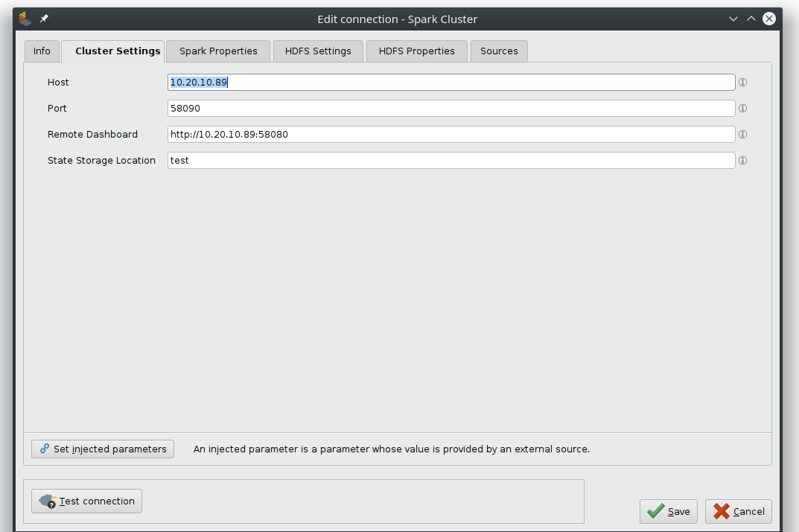The height and width of the screenshot is (532, 799).
Task: Click the info icon beside Host field
Action: pyautogui.click(x=742, y=83)
